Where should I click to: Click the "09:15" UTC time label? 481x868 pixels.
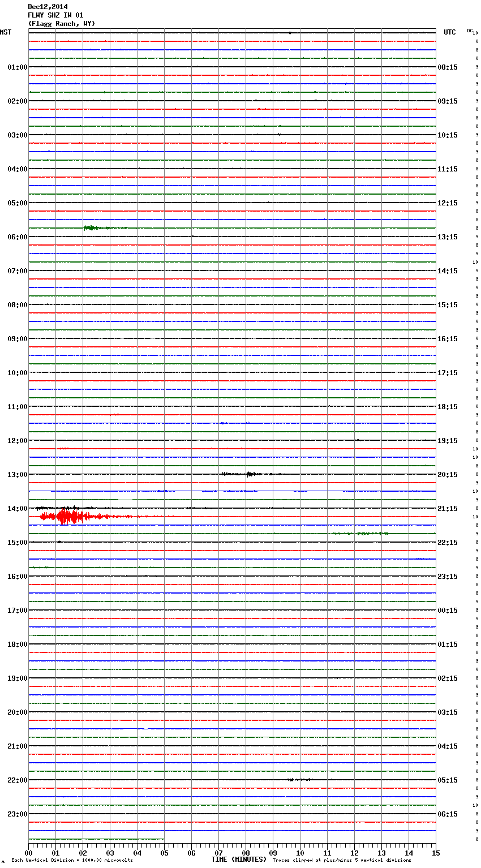(448, 101)
